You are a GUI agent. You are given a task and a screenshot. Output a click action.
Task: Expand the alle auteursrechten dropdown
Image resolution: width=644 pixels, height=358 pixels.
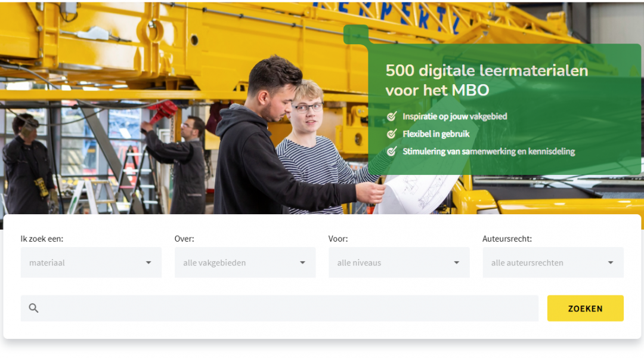point(552,263)
